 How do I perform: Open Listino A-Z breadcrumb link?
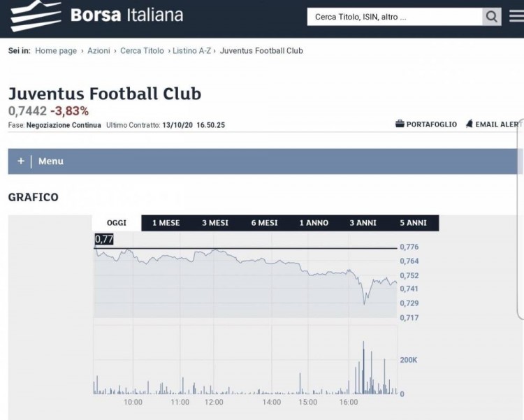click(192, 51)
